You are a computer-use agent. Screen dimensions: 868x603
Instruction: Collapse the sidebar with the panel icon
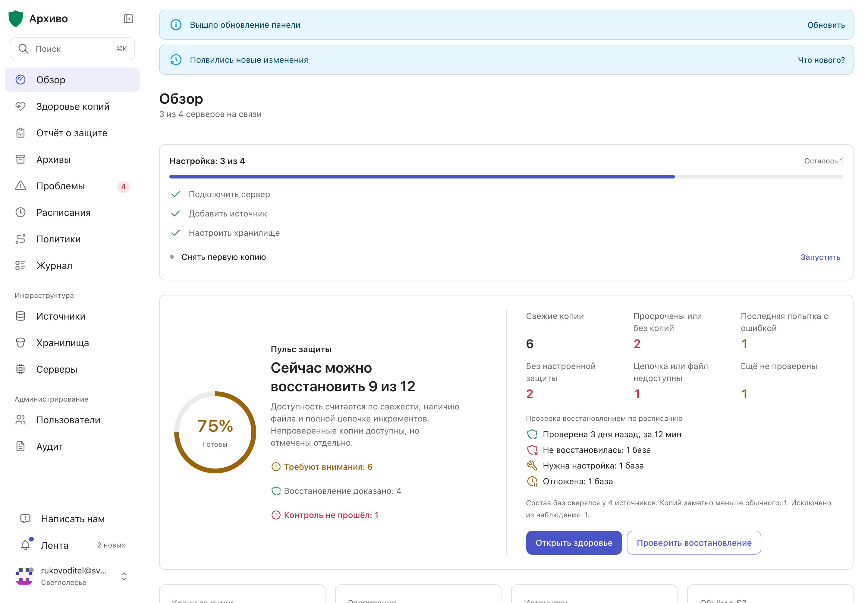tap(128, 18)
